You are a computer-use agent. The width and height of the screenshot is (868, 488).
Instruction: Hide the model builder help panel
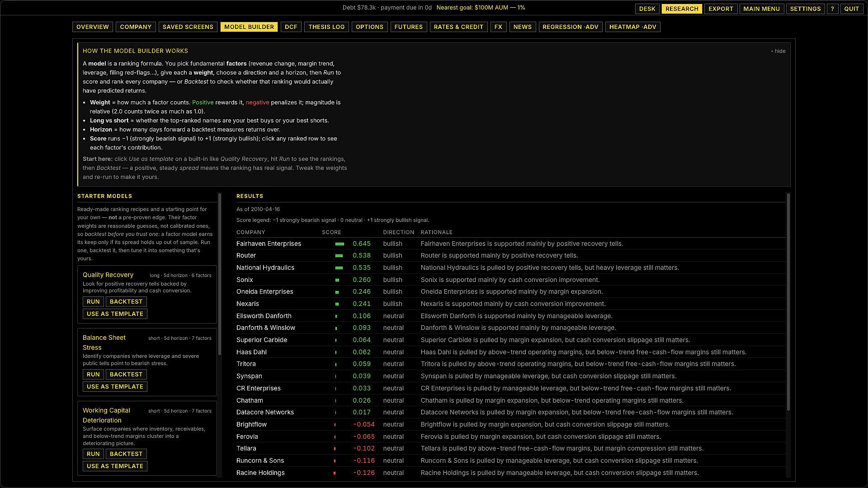coord(778,51)
